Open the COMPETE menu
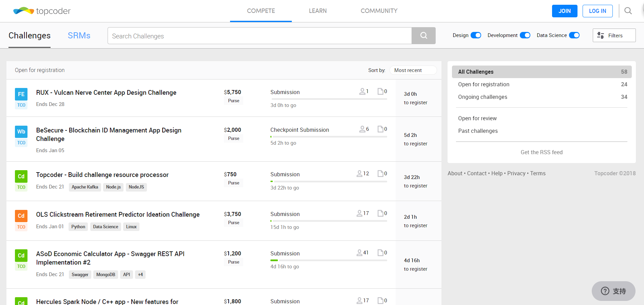The width and height of the screenshot is (644, 305). pos(261,11)
